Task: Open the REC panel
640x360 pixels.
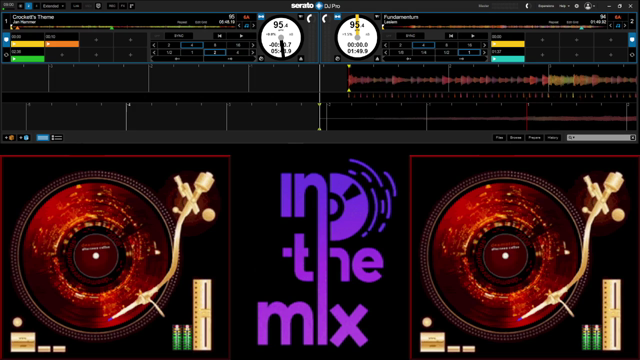Action: tap(112, 6)
